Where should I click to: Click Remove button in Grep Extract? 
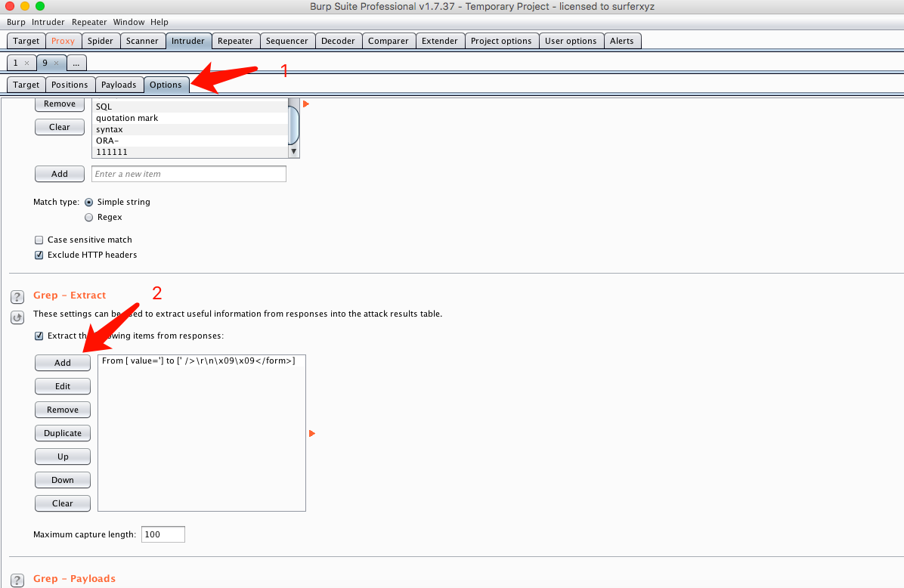(x=62, y=410)
